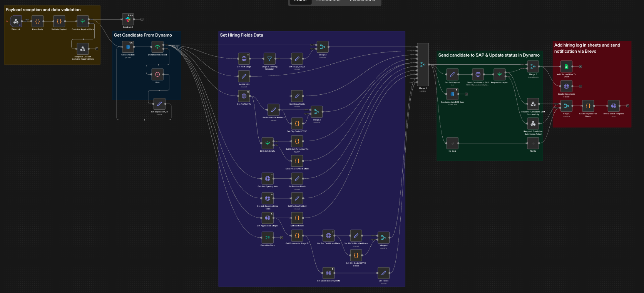
Task: Select the 'Set Hiring Fields Data' sticky note title
Action: (x=241, y=35)
